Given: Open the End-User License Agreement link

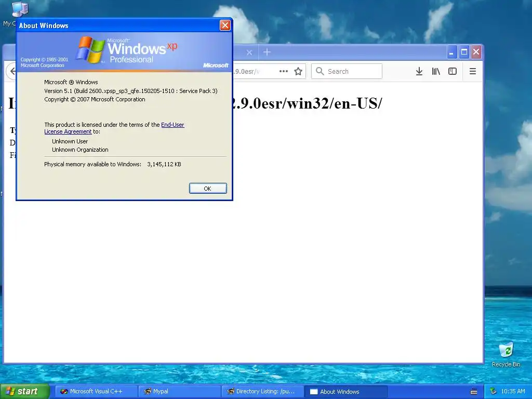Looking at the screenshot, I should (x=172, y=125).
